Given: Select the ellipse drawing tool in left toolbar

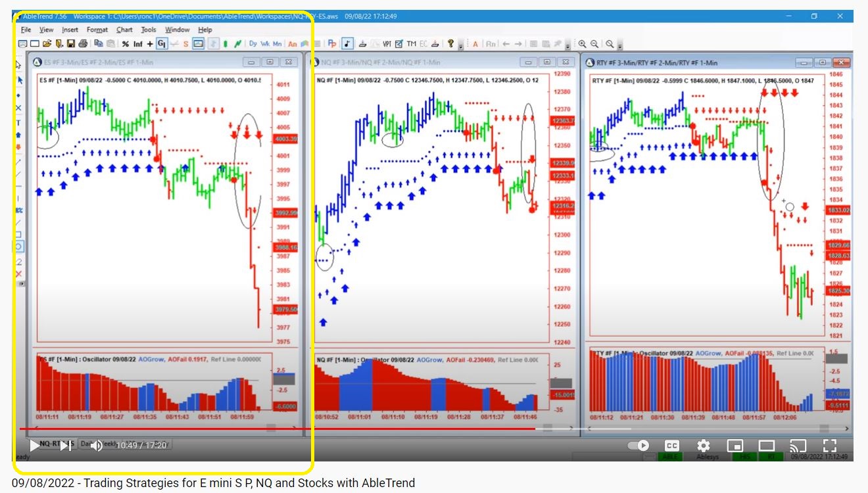Looking at the screenshot, I should coord(18,247).
